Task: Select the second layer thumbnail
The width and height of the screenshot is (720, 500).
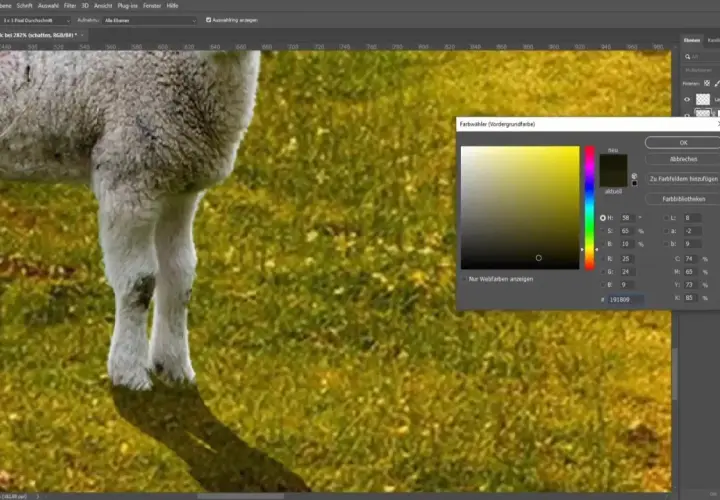Action: pos(703,113)
